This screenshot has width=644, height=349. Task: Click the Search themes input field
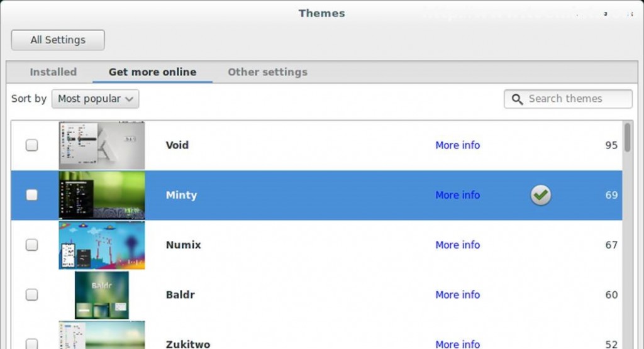coord(575,99)
